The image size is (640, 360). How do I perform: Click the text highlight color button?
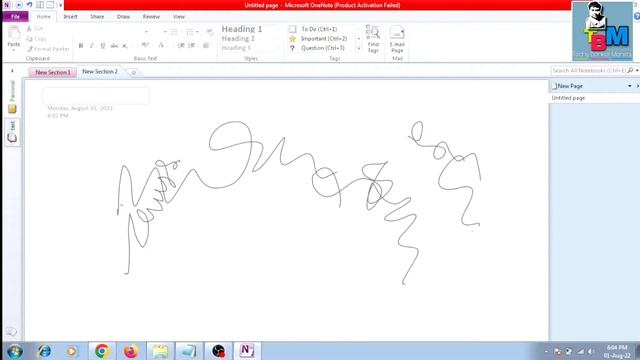pyautogui.click(x=145, y=45)
